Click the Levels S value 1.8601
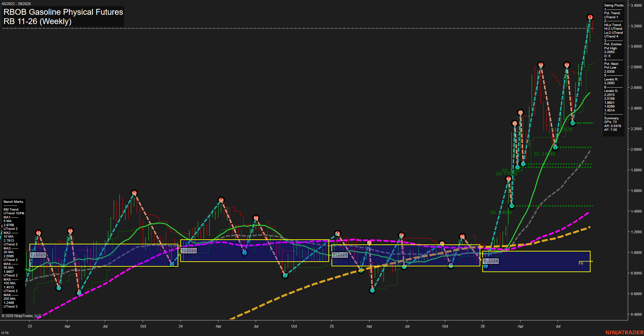The height and width of the screenshot is (336, 644). [x=609, y=103]
